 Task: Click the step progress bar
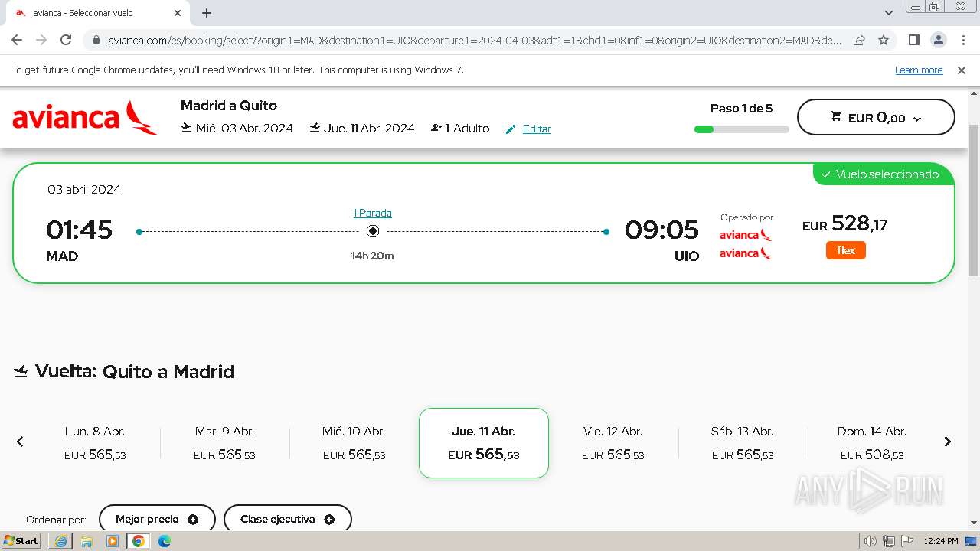coord(741,129)
